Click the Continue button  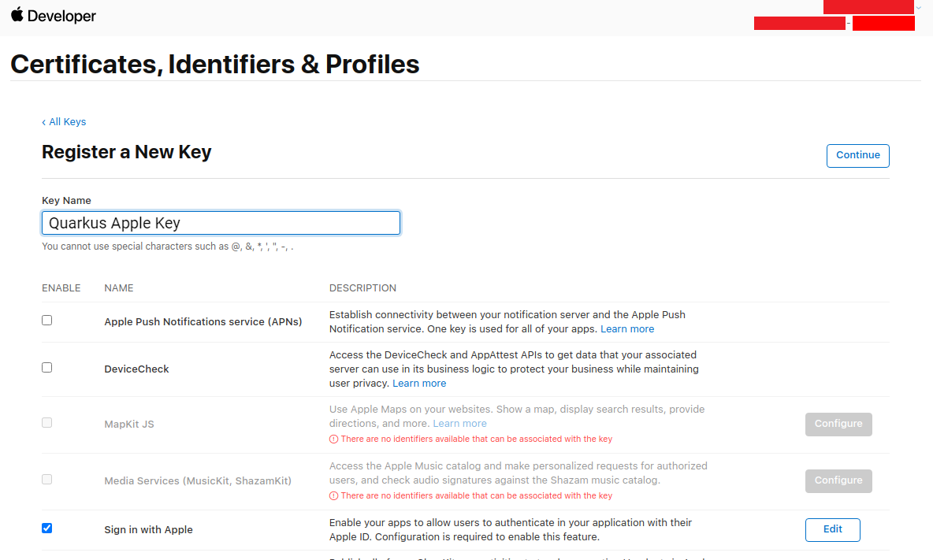tap(857, 156)
